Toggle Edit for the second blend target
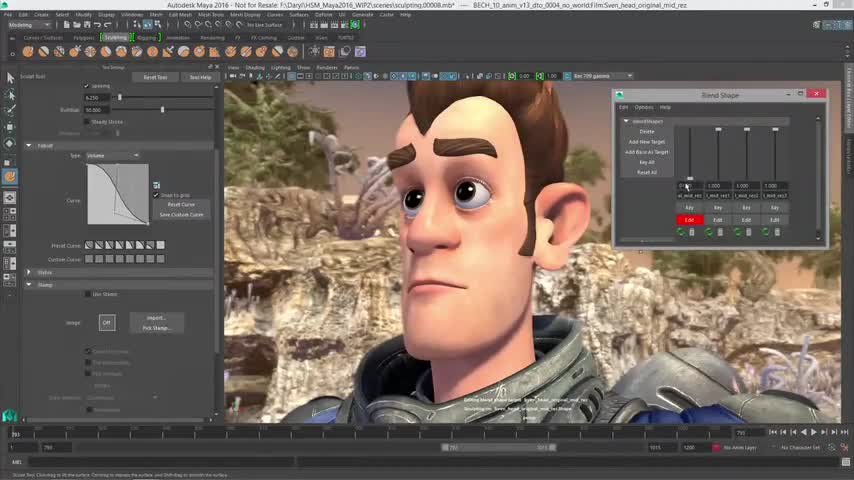 [x=718, y=220]
